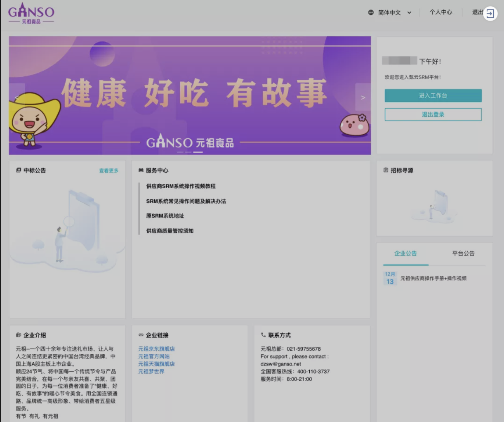Click the globe language icon
The width and height of the screenshot is (504, 422).
coord(371,12)
